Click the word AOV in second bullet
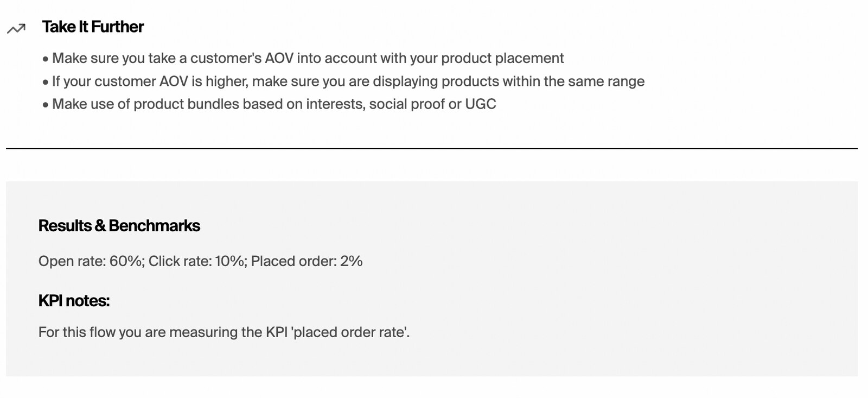This screenshot has height=398, width=868. pos(174,81)
